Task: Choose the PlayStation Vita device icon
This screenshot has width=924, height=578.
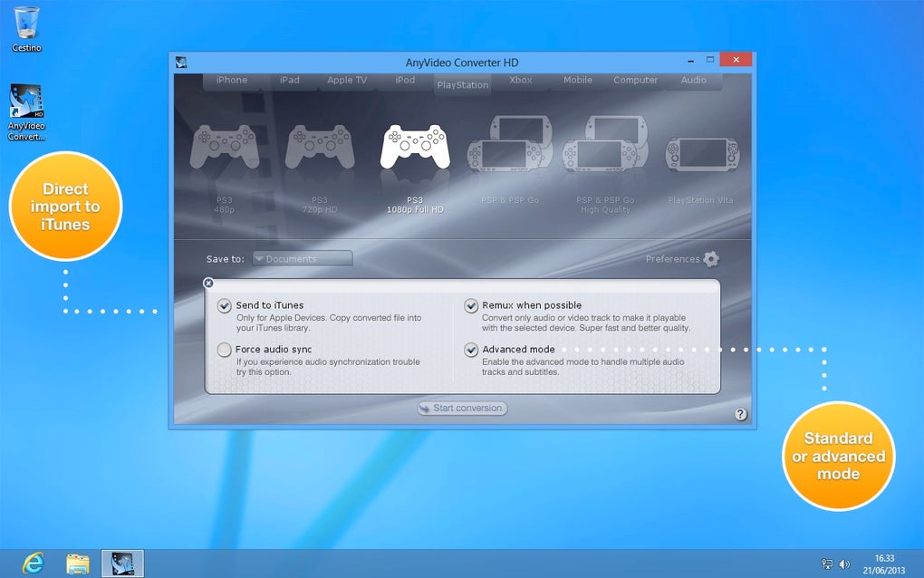Action: pos(701,154)
